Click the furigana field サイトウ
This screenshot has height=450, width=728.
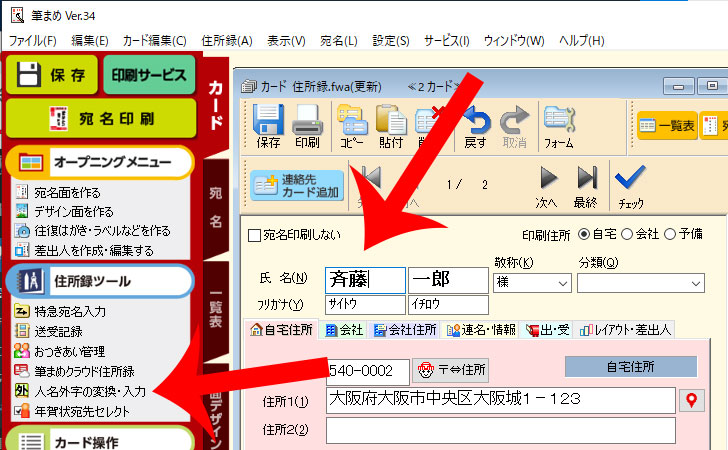[x=365, y=305]
